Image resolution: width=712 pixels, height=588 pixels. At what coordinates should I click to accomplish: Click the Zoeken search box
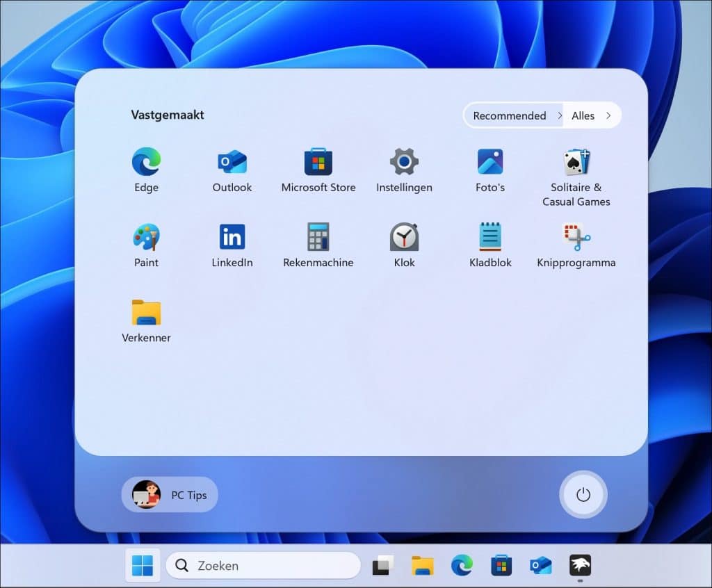point(263,566)
